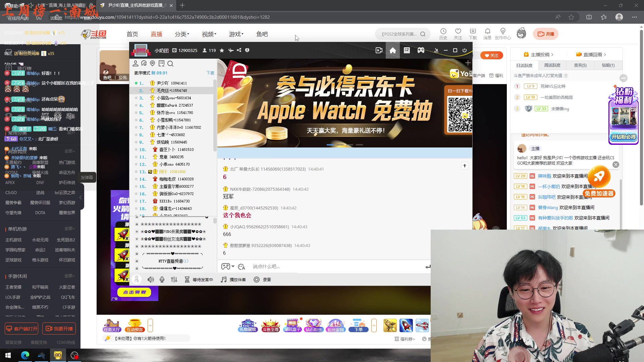Viewport: 644px width, 362px height.
Task: Click the Douyu search box
Action: [402, 34]
